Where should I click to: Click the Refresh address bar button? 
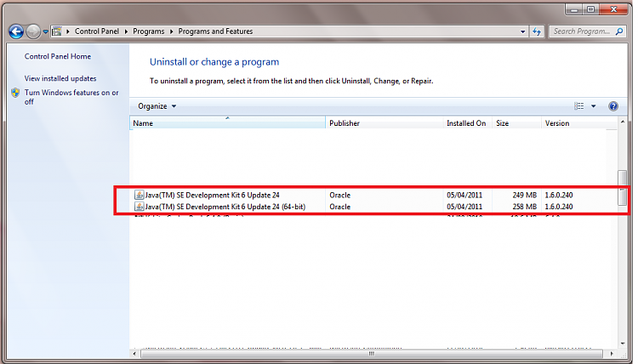pyautogui.click(x=537, y=31)
